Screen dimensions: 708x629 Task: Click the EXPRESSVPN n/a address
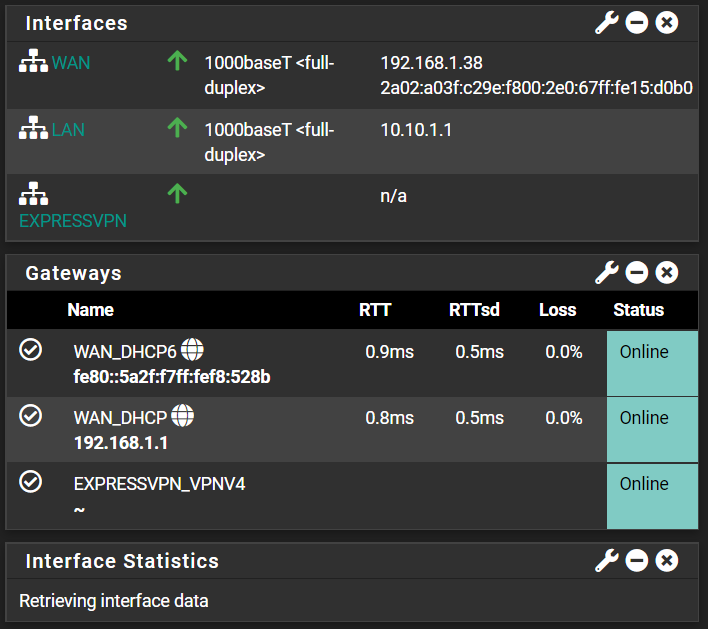pyautogui.click(x=393, y=196)
